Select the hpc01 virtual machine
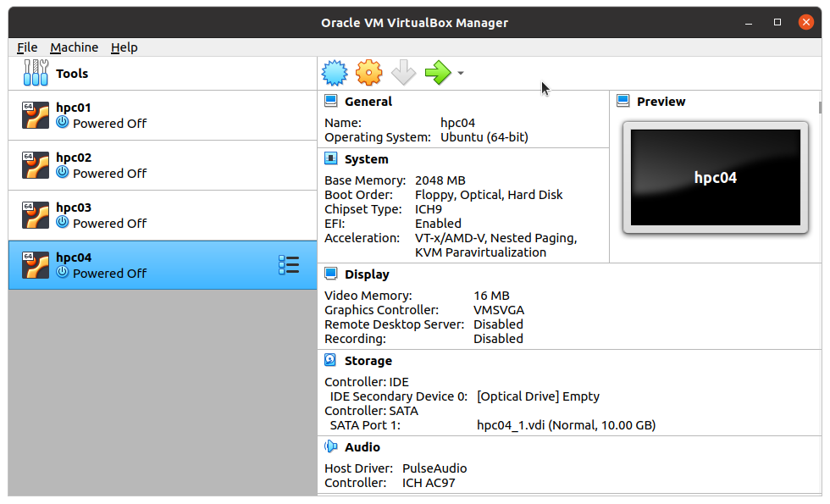 (163, 115)
